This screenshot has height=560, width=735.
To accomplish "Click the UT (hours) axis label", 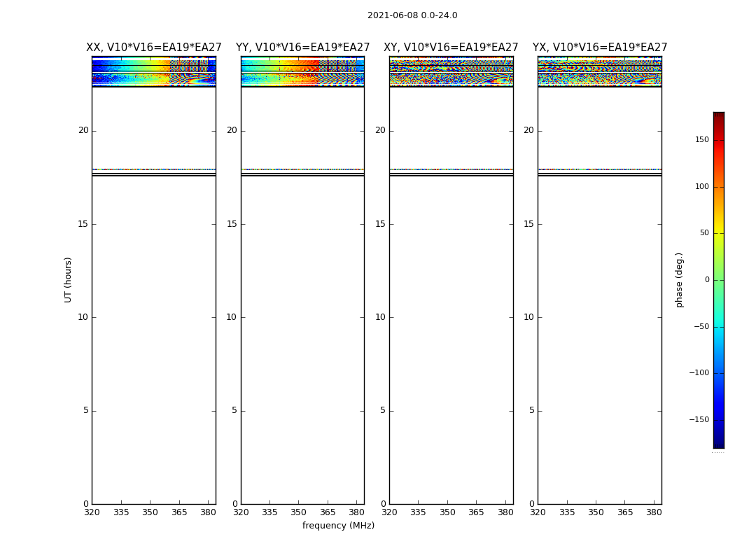I will point(68,279).
